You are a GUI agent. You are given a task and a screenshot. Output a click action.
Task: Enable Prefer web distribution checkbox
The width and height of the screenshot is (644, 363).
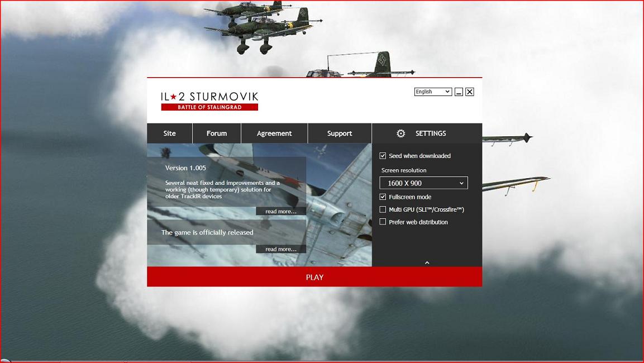383,222
